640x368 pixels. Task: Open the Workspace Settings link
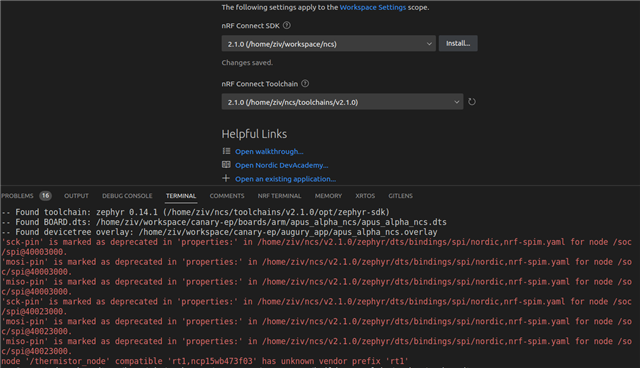pos(373,7)
